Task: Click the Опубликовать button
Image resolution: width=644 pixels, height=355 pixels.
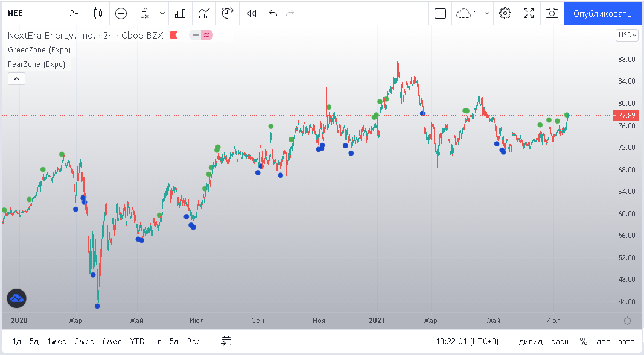Action: click(602, 13)
